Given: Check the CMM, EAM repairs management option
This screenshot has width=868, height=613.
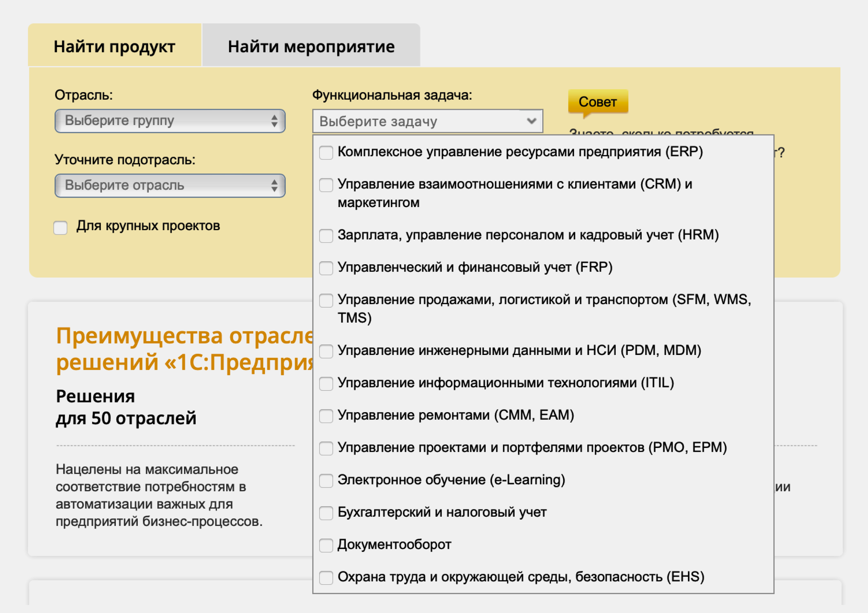Looking at the screenshot, I should coord(326,416).
